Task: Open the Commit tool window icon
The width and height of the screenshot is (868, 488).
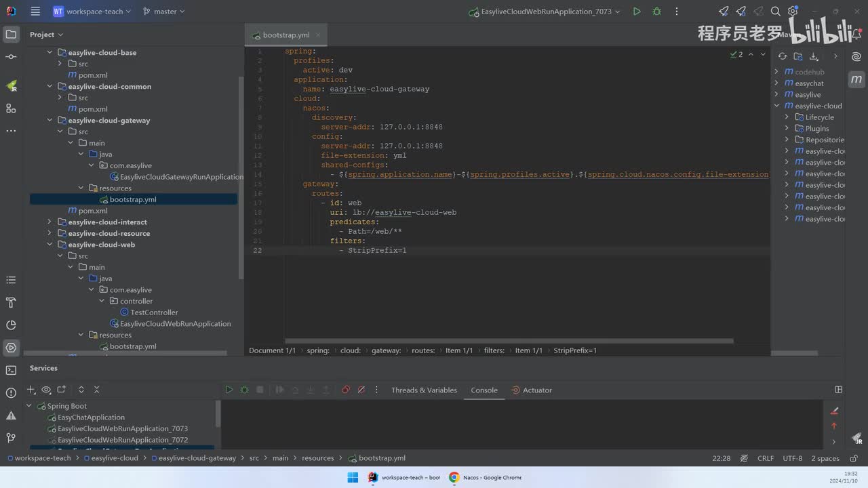Action: pos(11,57)
